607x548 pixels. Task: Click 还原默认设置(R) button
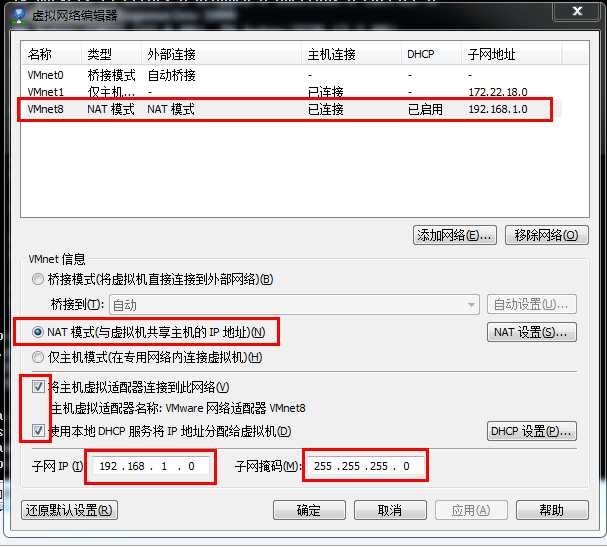tap(69, 510)
